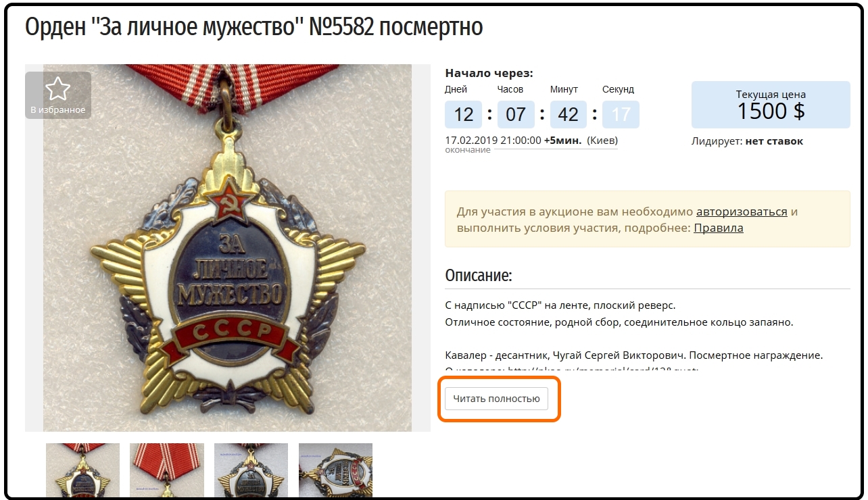This screenshot has width=868, height=500.
Task: Open the "авторизоваться" login link
Action: [742, 211]
